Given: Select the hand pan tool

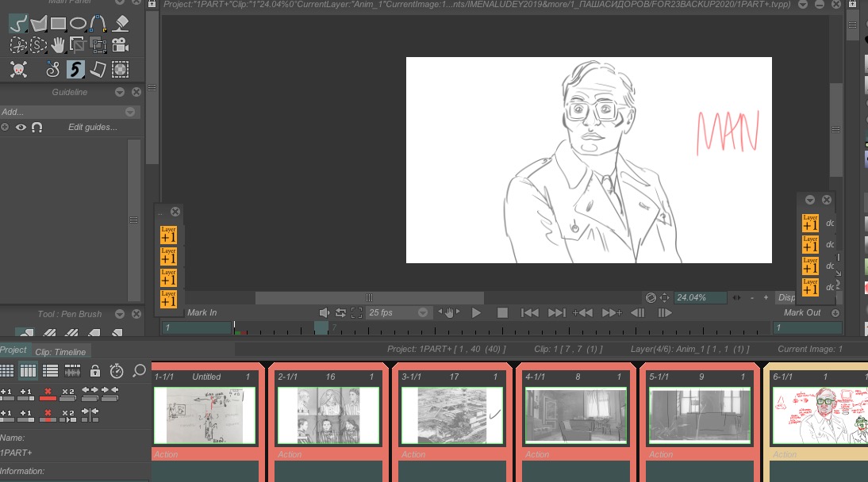Looking at the screenshot, I should [x=58, y=45].
